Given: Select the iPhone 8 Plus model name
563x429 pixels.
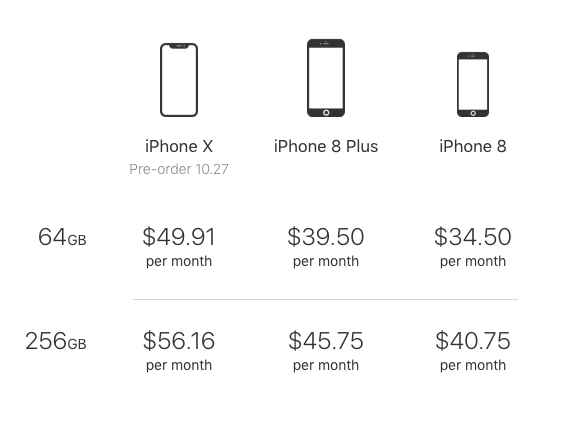Looking at the screenshot, I should (326, 146).
